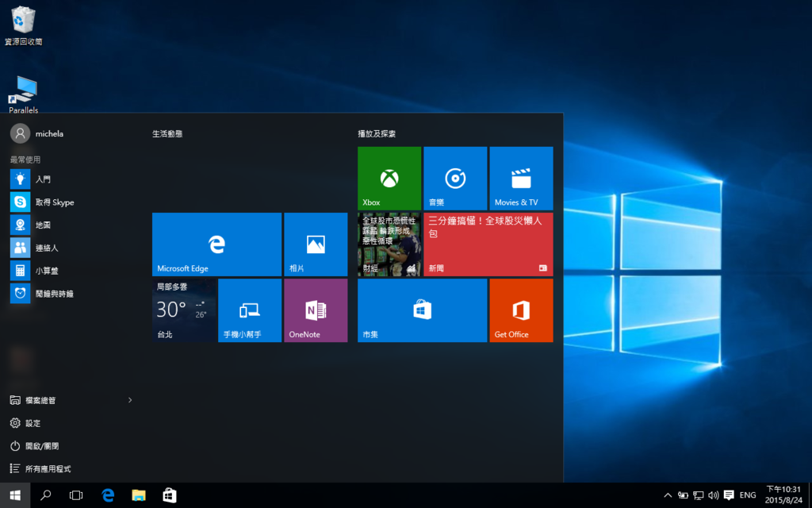Open the 台北 weather tile

[184, 310]
